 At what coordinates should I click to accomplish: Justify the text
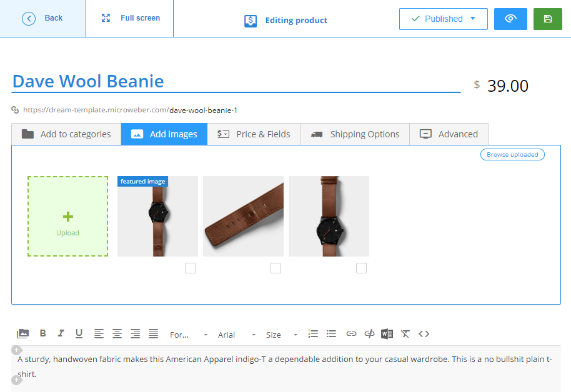(x=153, y=334)
